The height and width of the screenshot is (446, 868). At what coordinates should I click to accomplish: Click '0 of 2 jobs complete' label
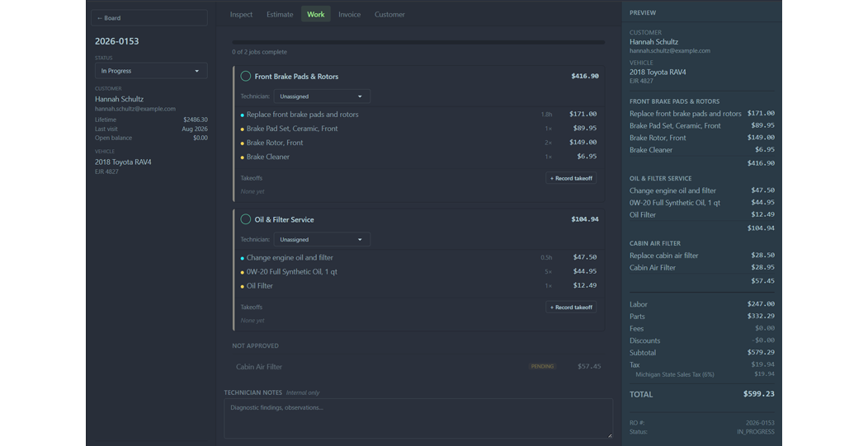pos(260,52)
